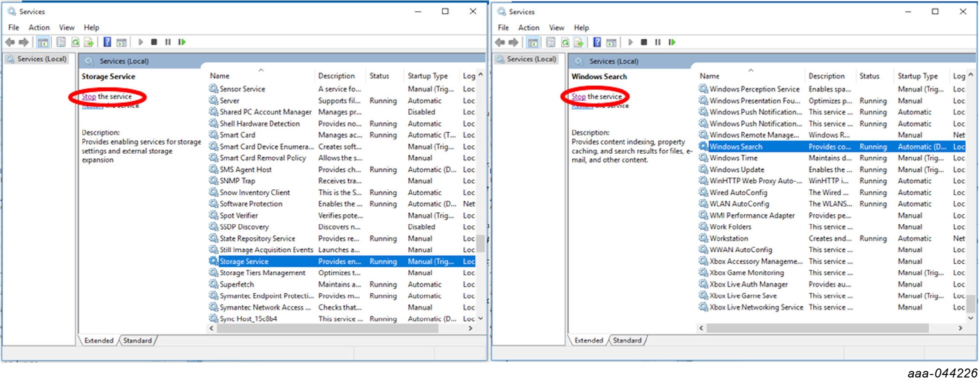
Task: Toggle console tree pane in Storage Service window
Action: coord(43,42)
